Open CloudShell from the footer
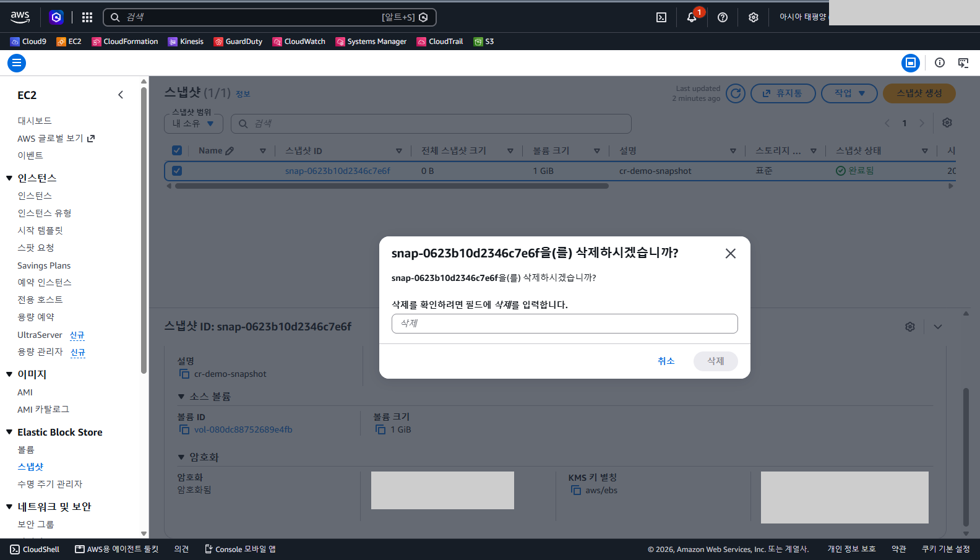Image resolution: width=980 pixels, height=560 pixels. (35, 549)
